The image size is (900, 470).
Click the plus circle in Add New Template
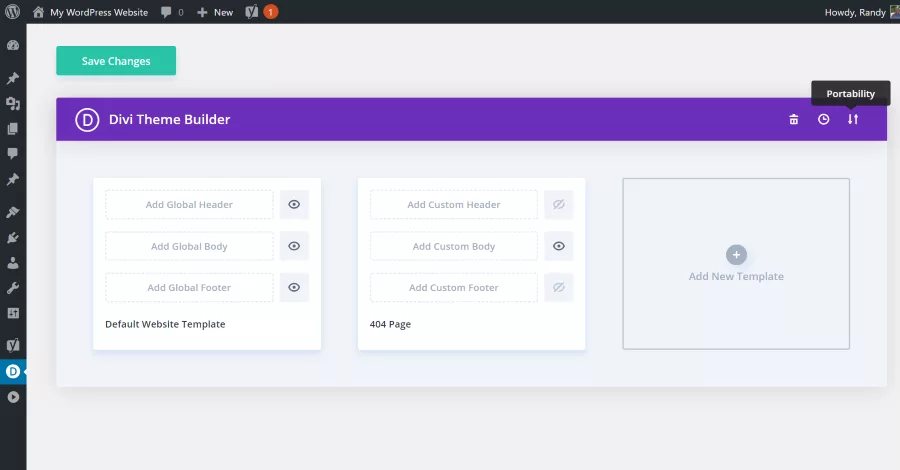736,255
